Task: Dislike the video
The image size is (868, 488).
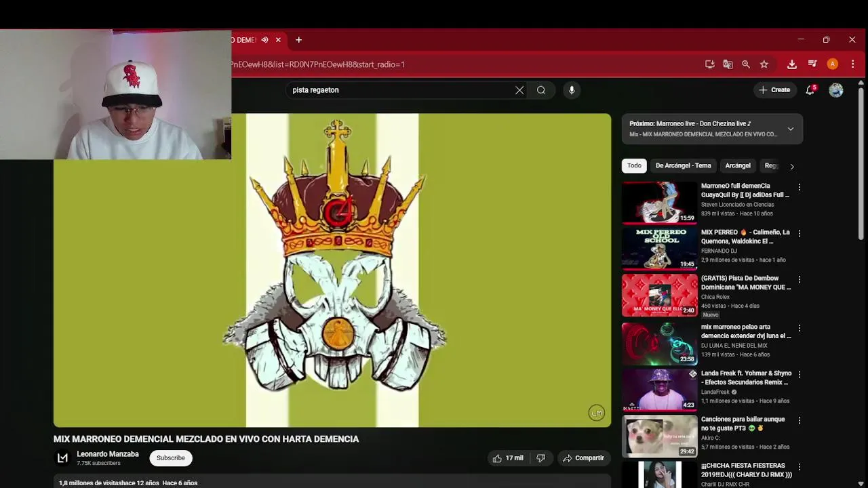Action: (540, 458)
